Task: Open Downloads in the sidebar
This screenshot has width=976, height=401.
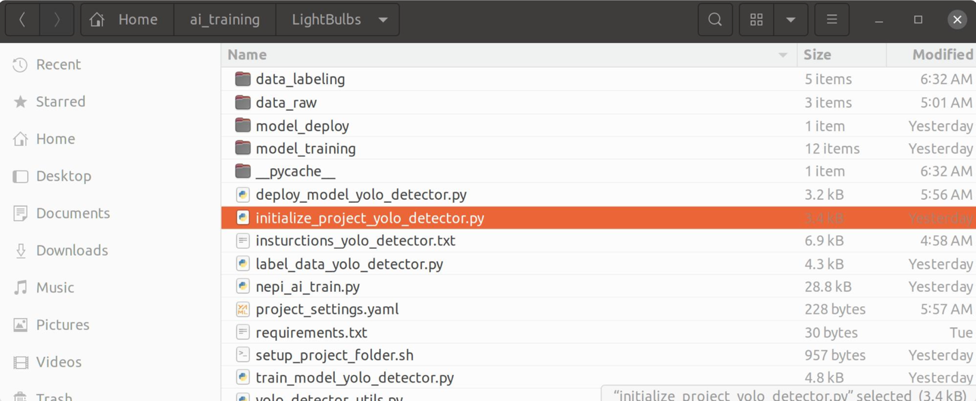Action: coord(71,250)
